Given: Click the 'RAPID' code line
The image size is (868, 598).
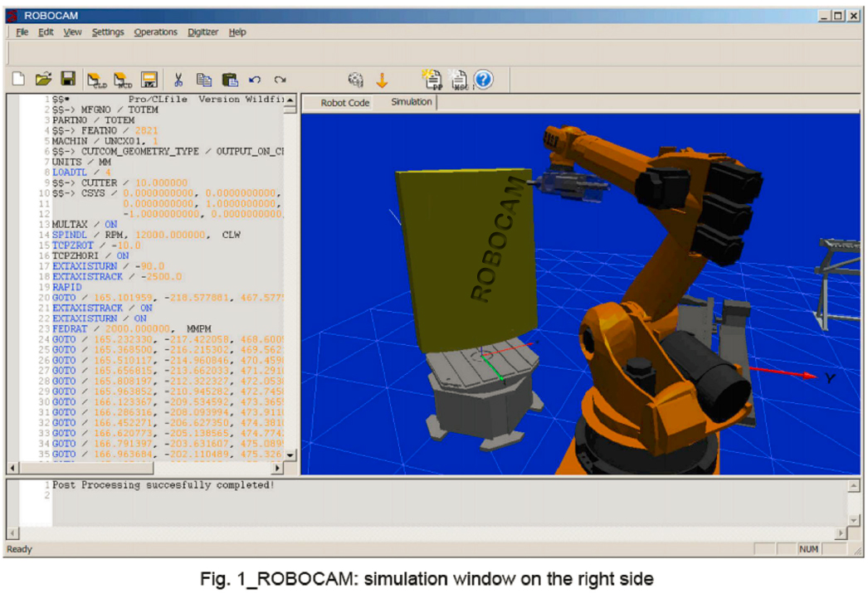Looking at the screenshot, I should click(67, 288).
